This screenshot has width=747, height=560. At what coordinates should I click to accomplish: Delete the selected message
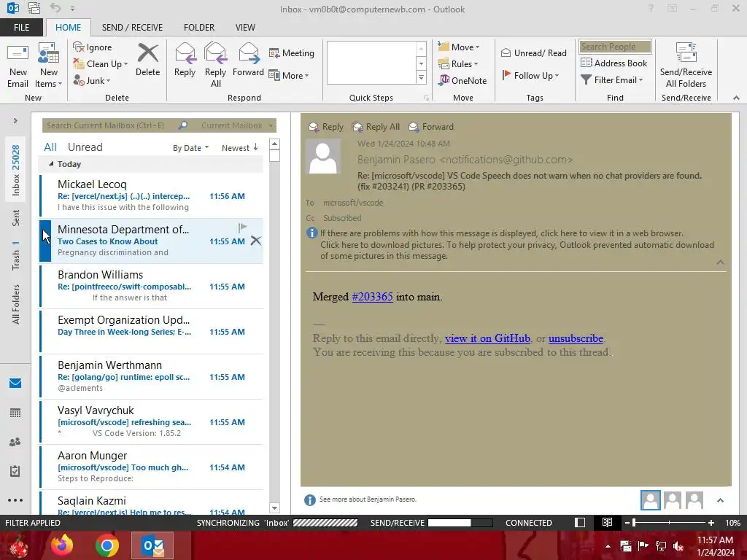pos(147,60)
